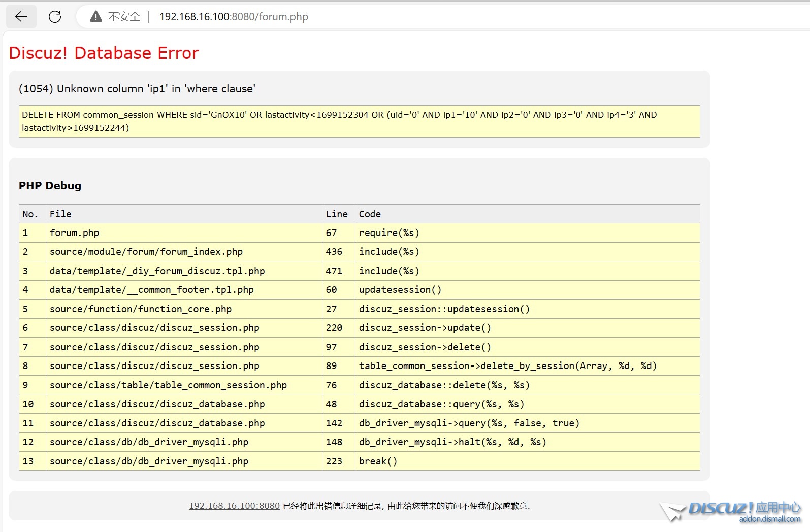Click the address bar URL text
810x532 pixels.
234,17
